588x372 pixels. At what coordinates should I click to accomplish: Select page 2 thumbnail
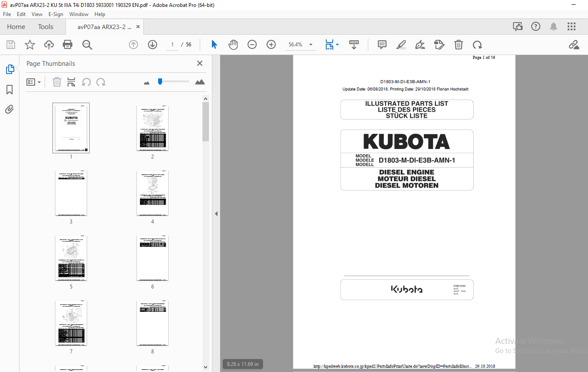tap(153, 128)
